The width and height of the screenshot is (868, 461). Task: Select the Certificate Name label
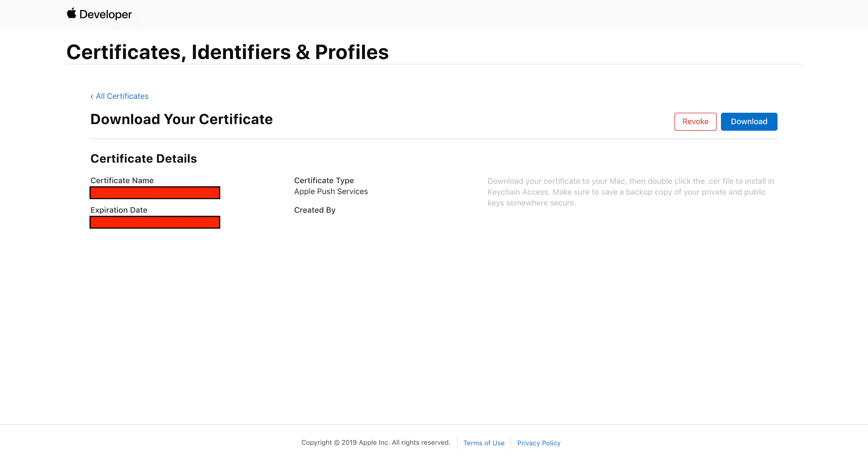122,180
